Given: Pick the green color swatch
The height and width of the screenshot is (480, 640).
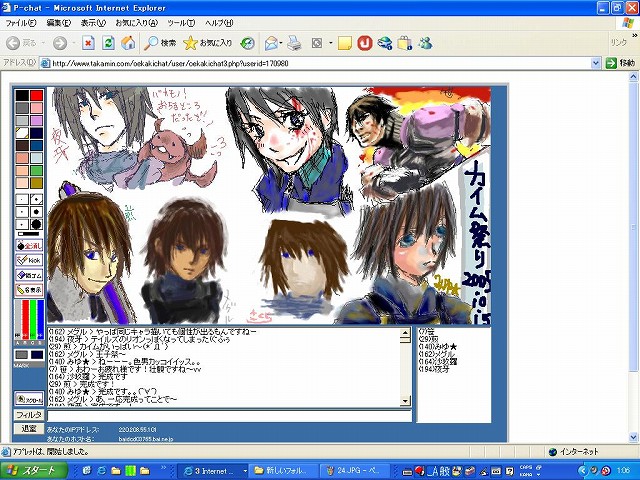Looking at the screenshot, I should click(x=36, y=171).
